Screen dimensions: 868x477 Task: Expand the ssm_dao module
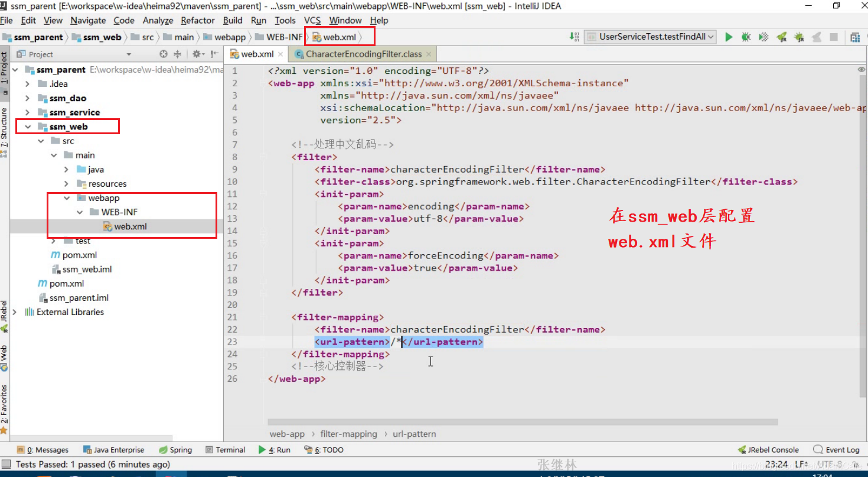[28, 98]
